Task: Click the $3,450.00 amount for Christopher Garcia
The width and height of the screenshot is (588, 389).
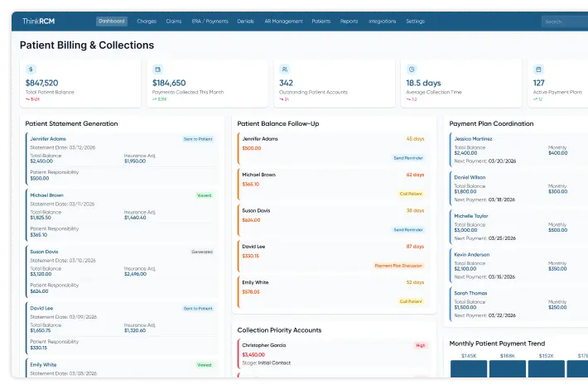Action: (253, 354)
